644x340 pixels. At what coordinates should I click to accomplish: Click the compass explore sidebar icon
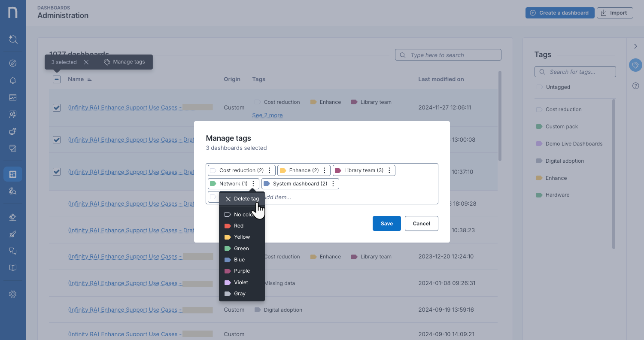point(13,63)
